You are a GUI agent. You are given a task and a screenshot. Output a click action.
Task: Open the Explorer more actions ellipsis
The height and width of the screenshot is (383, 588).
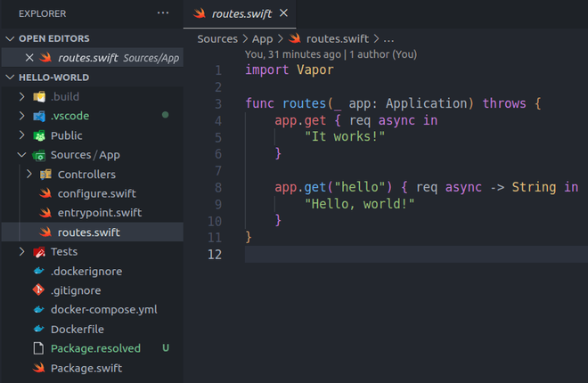point(162,13)
